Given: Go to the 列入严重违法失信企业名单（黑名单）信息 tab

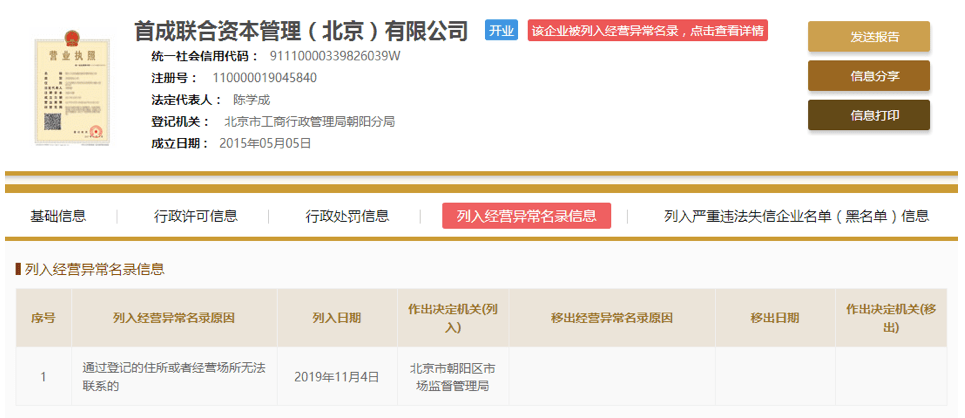Looking at the screenshot, I should (x=796, y=216).
